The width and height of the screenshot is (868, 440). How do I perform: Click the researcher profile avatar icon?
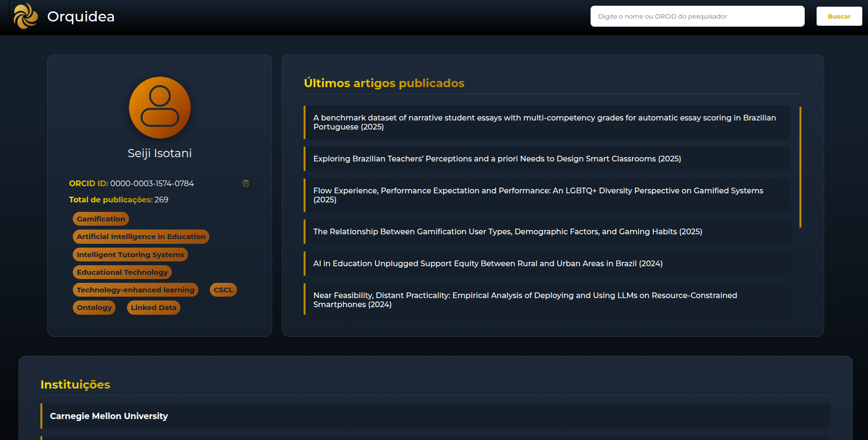(x=160, y=108)
